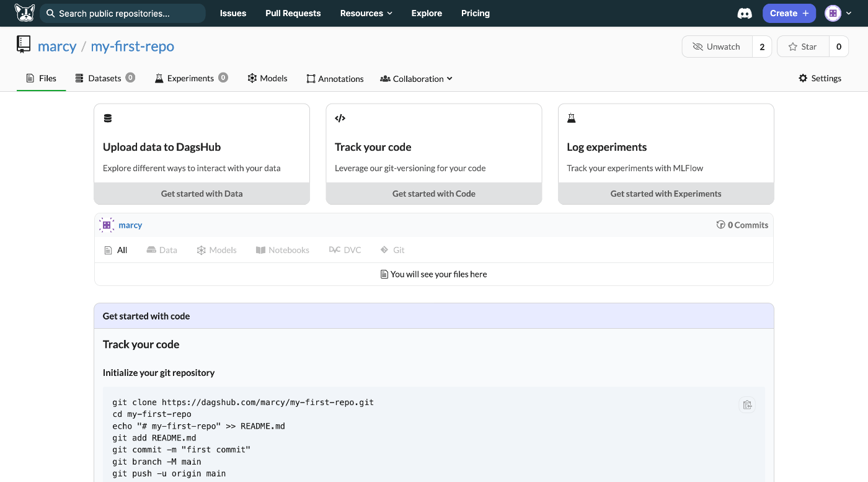This screenshot has width=868, height=482.
Task: Filter files by Models
Action: [x=216, y=250]
